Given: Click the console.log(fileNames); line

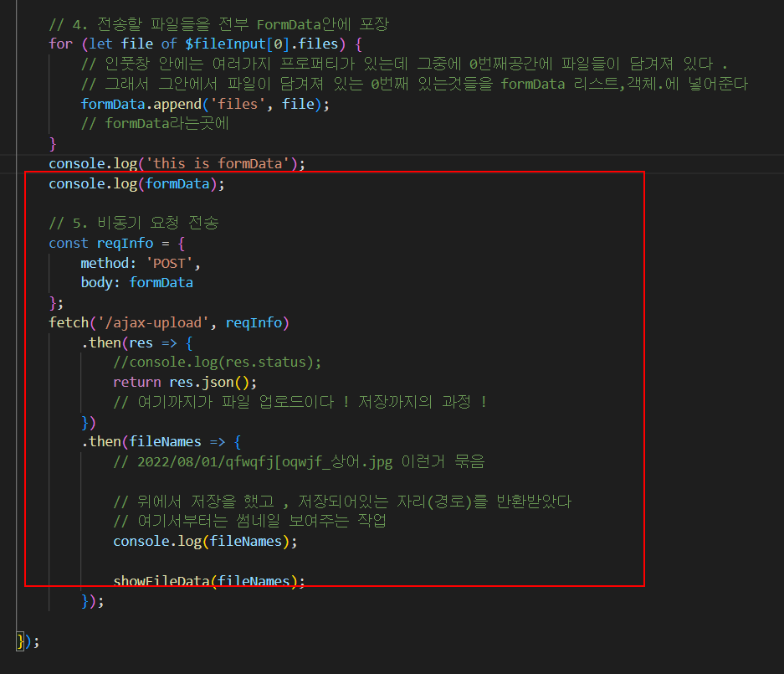Looking at the screenshot, I should tap(205, 542).
